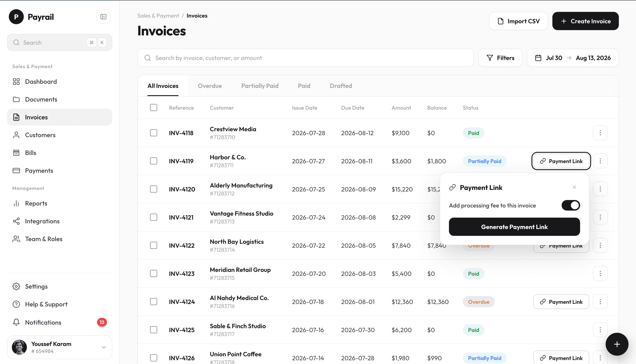Go to Customers page
This screenshot has width=636, height=364.
coord(60,135)
